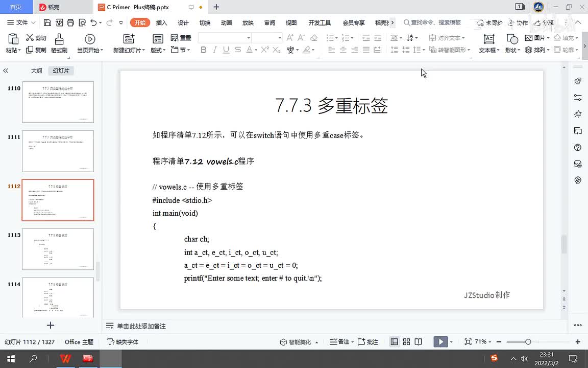Expand the numbering list dropdown
This screenshot has height=368, width=588.
352,38
